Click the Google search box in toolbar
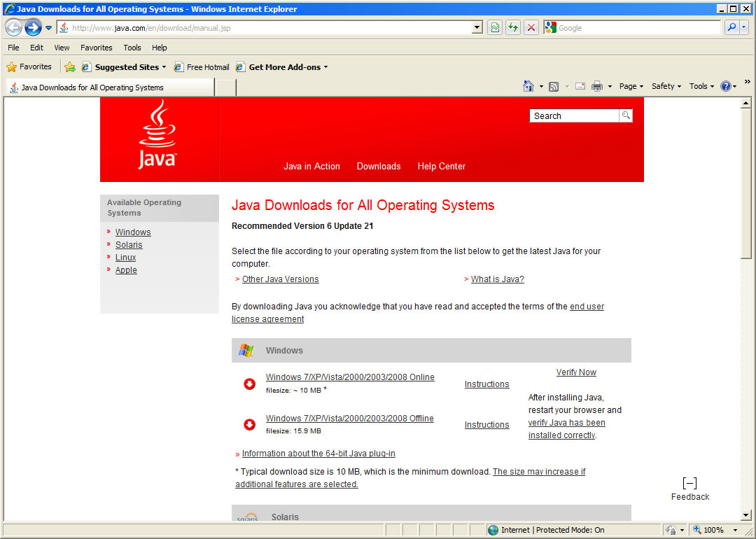The width and height of the screenshot is (756, 539). 632,28
